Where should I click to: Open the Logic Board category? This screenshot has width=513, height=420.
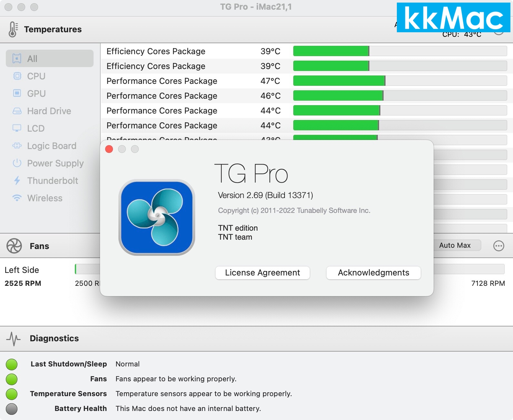(52, 146)
